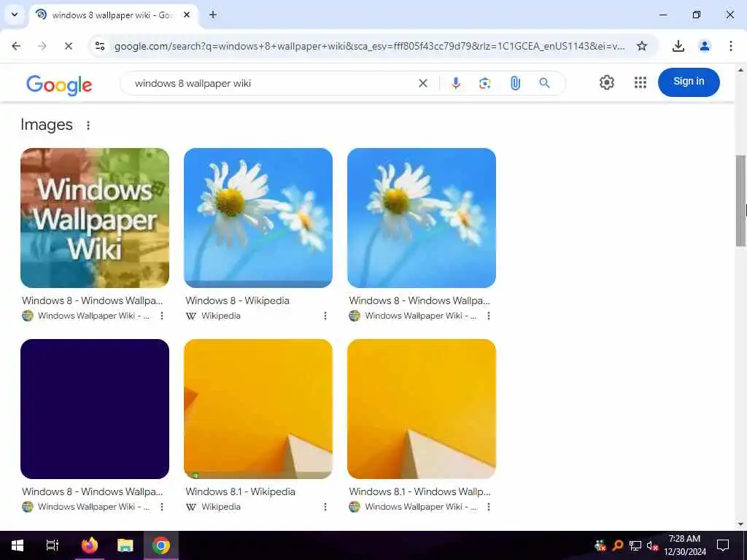Open Chrome downloads

click(x=678, y=46)
